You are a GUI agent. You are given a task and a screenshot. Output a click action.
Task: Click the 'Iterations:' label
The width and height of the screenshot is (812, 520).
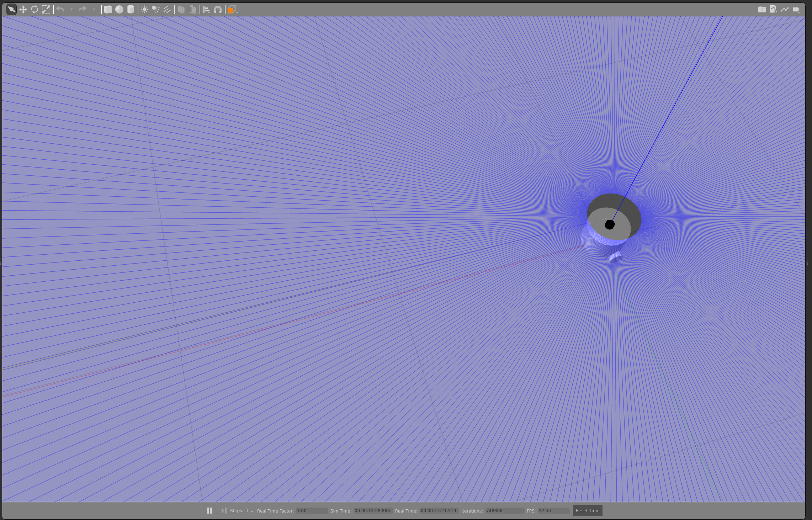(x=472, y=511)
